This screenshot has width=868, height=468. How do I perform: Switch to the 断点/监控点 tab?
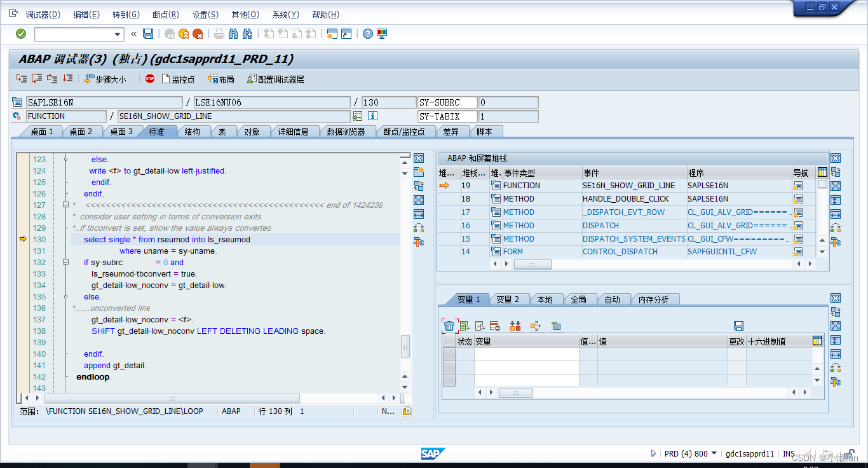coord(404,132)
